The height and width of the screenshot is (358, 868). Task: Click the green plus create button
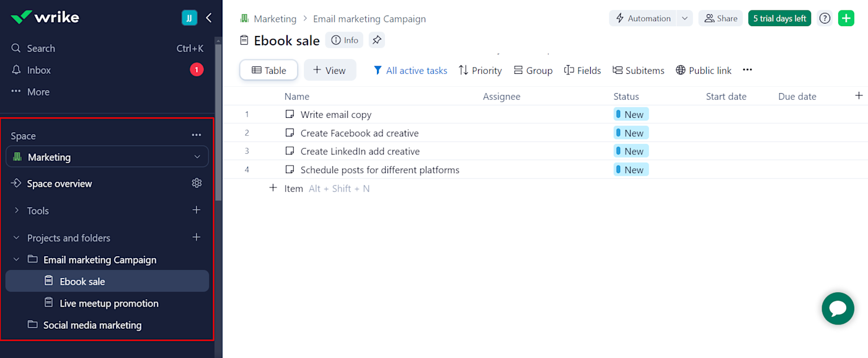coord(846,19)
